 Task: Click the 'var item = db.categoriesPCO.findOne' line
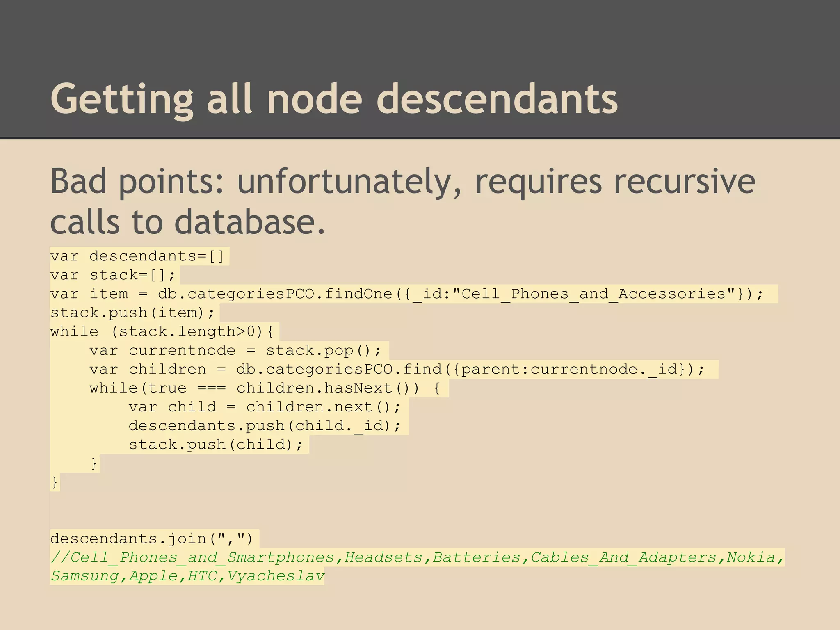[407, 294]
